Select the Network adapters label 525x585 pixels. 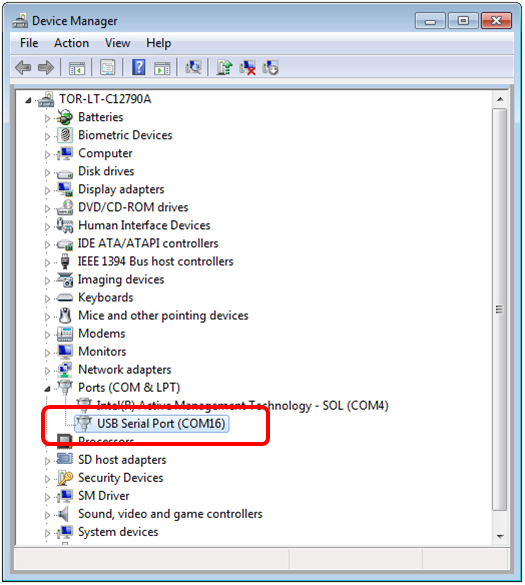[x=125, y=370]
